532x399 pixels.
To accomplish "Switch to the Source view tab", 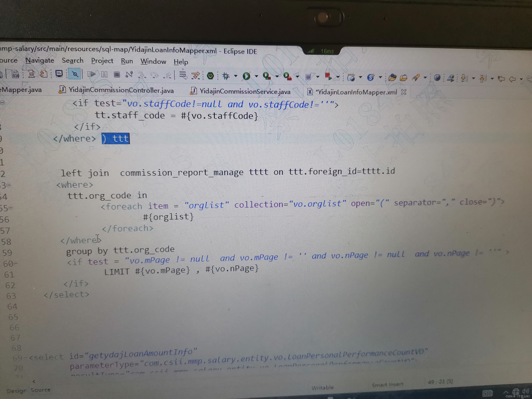I will 41,390.
